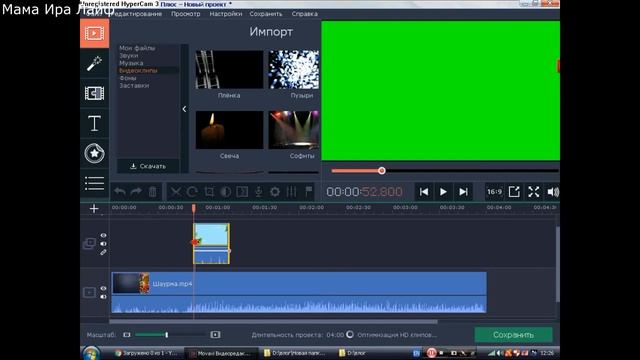The height and width of the screenshot is (360, 640).
Task: Open the Audio equalizer icon
Action: pyautogui.click(x=291, y=191)
